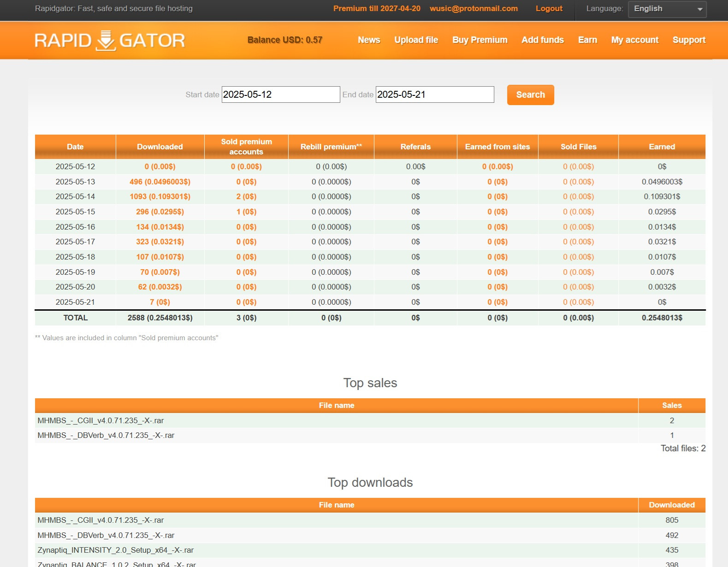
Task: Click MHMBS_-_DBVerb file in Top sales
Action: 106,435
